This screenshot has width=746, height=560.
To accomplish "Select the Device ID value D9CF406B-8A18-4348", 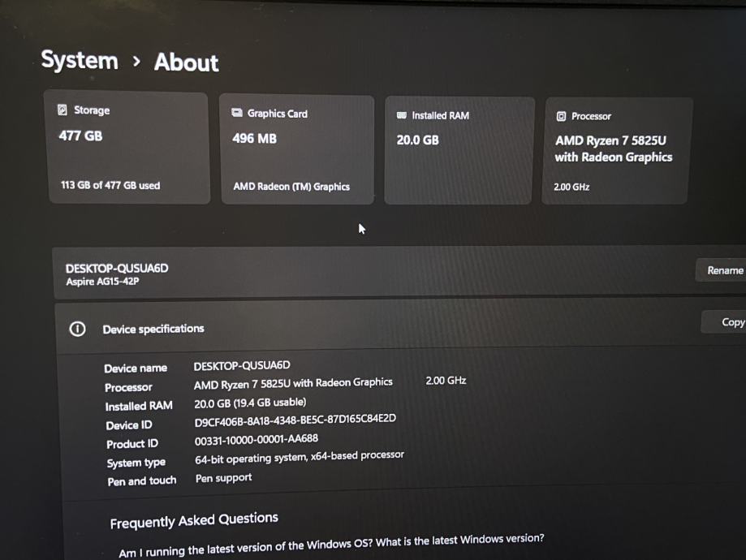I will [295, 420].
